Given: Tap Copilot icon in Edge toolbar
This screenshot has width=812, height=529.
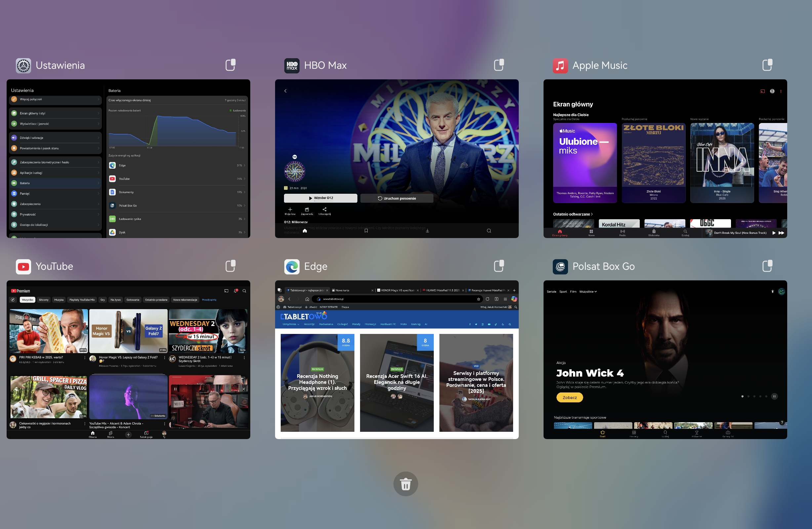Looking at the screenshot, I should [x=514, y=299].
